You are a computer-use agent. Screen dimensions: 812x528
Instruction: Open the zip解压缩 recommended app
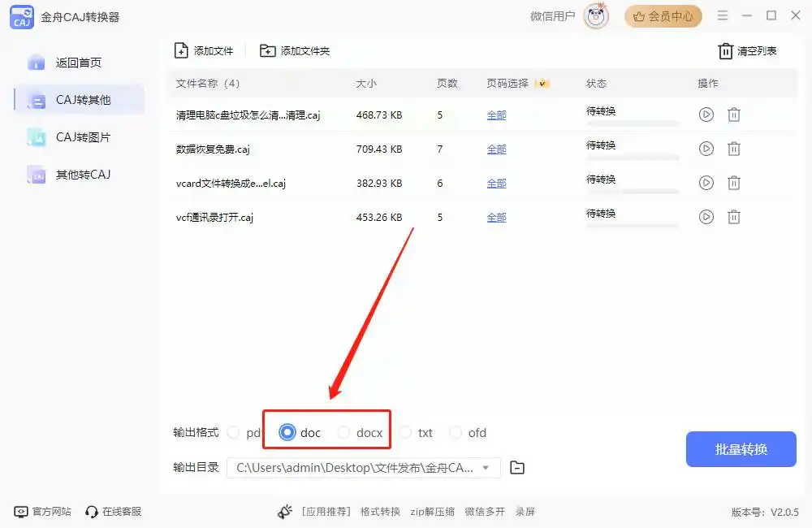tap(433, 512)
